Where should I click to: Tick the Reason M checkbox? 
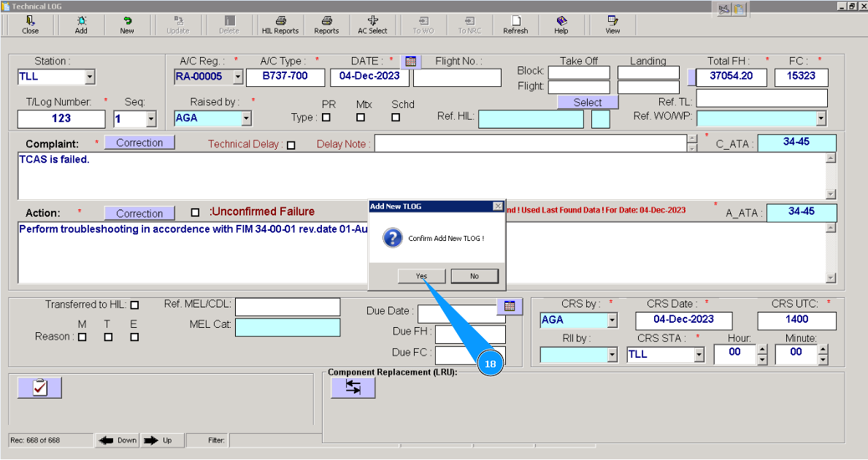pos(82,337)
